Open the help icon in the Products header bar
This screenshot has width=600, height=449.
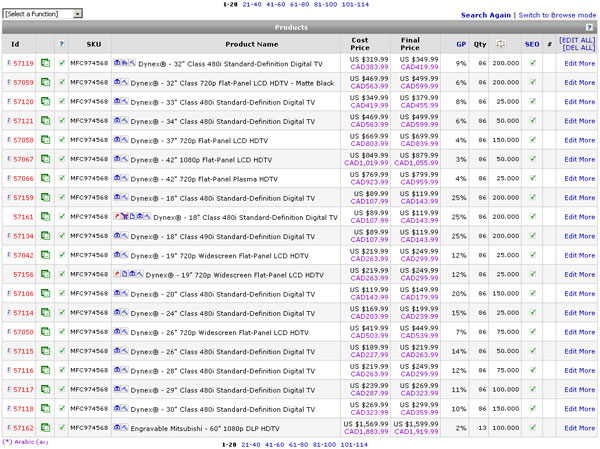click(x=589, y=27)
